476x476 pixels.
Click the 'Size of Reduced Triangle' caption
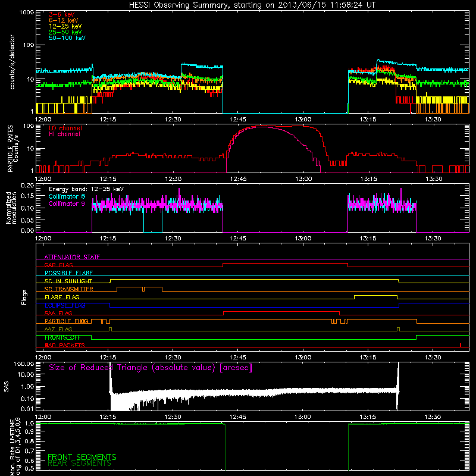[151, 368]
